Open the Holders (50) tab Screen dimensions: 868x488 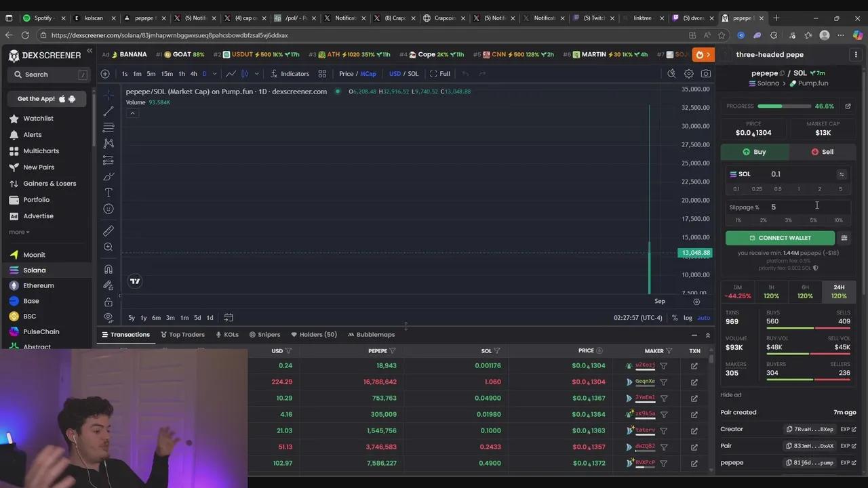314,335
